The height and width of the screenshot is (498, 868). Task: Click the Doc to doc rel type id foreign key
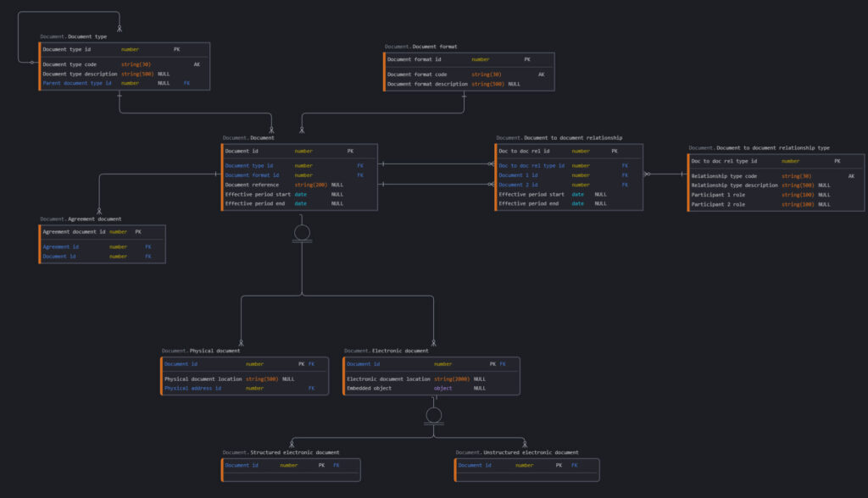pos(531,166)
